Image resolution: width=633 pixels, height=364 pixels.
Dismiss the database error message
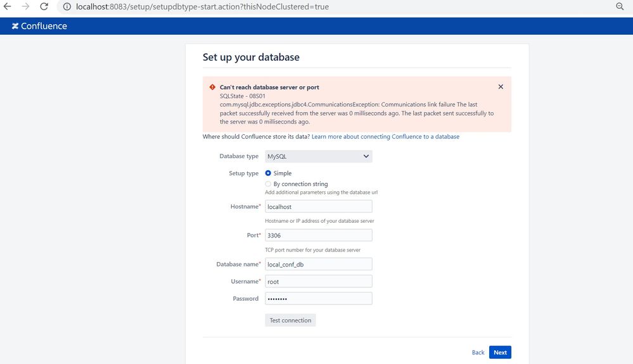tap(501, 87)
